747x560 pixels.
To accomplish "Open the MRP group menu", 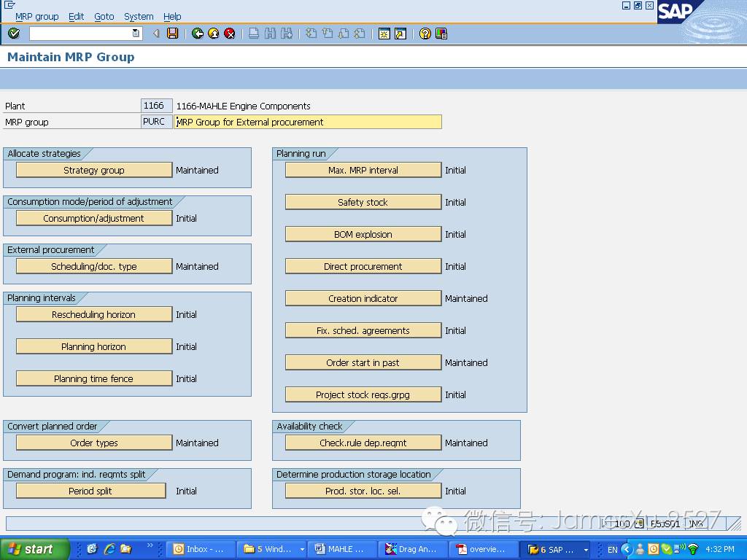I will coord(36,17).
